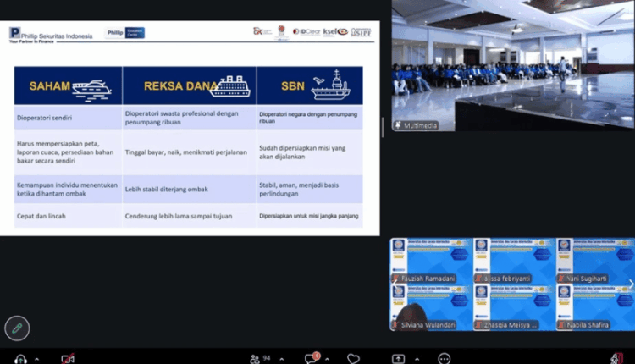Click the SAHAM column header
The height and width of the screenshot is (364, 635).
click(68, 85)
